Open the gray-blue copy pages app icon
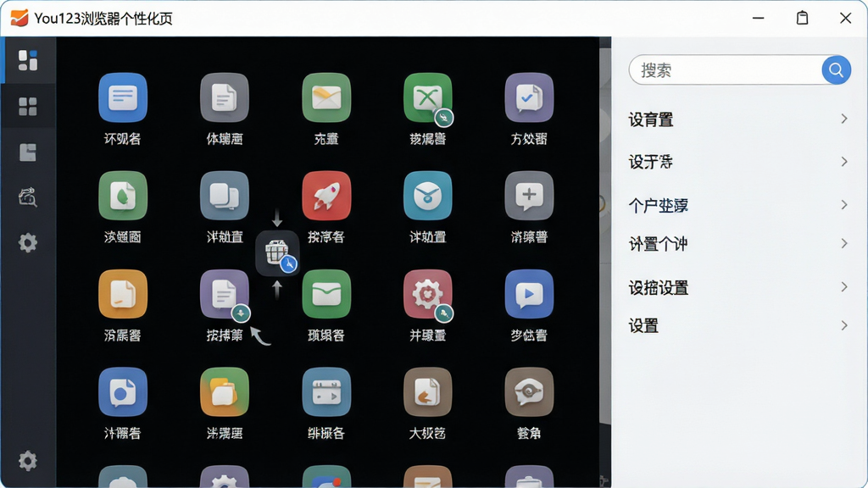Image resolution: width=868 pixels, height=488 pixels. tap(224, 196)
